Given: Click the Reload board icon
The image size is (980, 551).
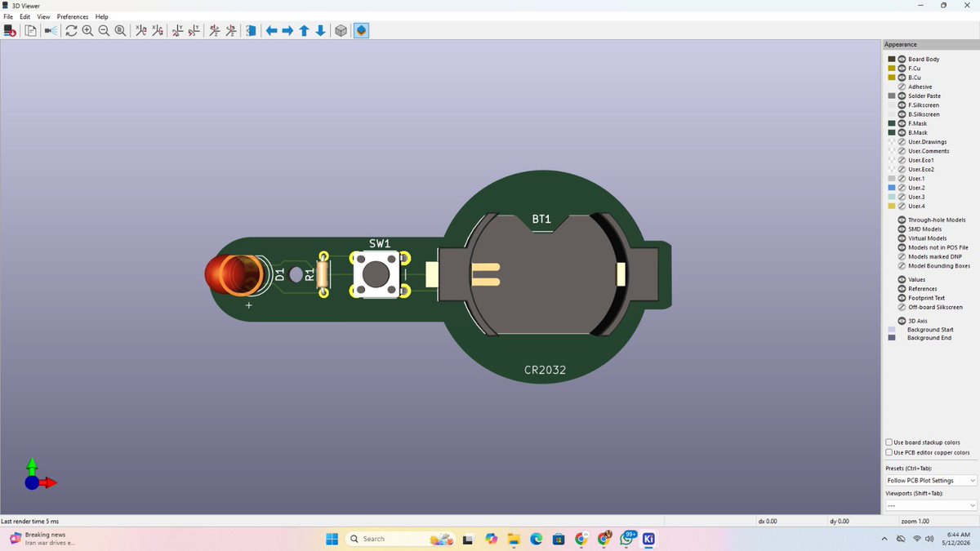Looking at the screenshot, I should click(10, 30).
